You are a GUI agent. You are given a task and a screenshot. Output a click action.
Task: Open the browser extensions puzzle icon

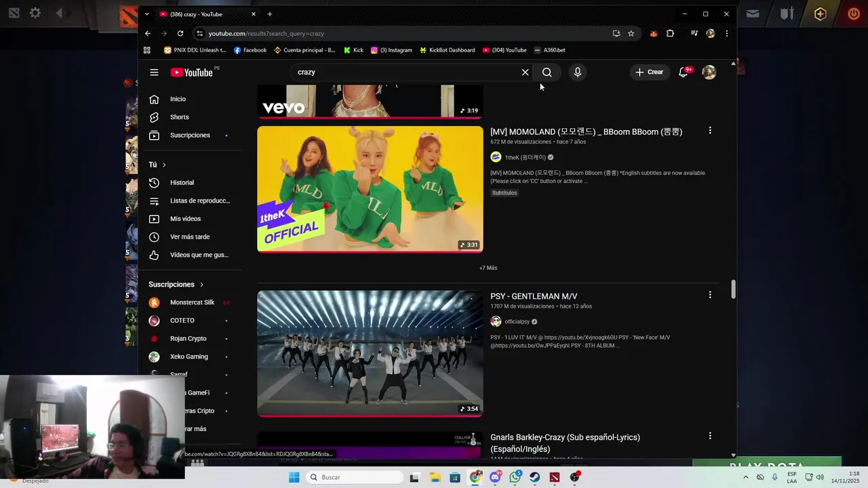(x=670, y=33)
